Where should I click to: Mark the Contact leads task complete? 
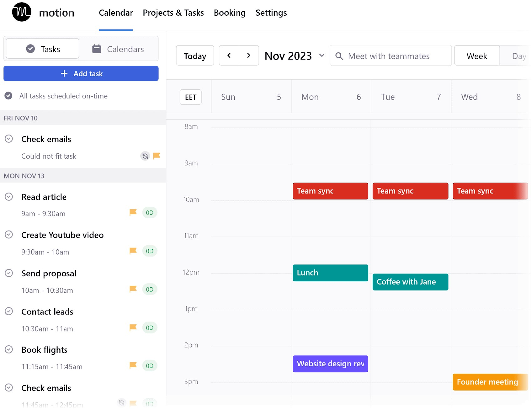click(9, 311)
